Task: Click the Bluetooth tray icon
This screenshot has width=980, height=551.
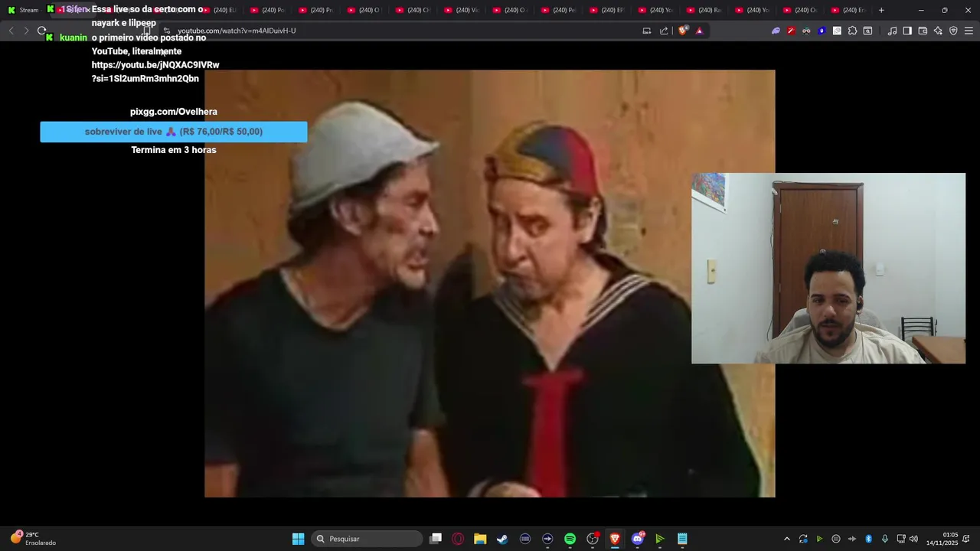Action: click(x=868, y=539)
